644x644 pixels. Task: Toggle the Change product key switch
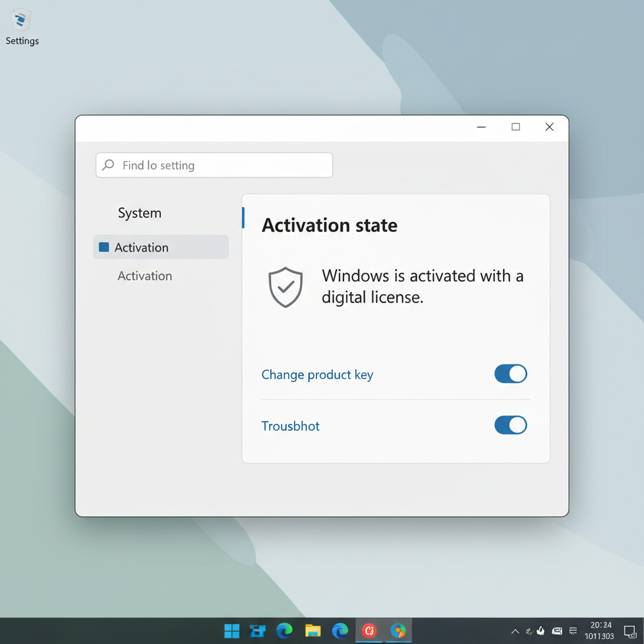510,374
